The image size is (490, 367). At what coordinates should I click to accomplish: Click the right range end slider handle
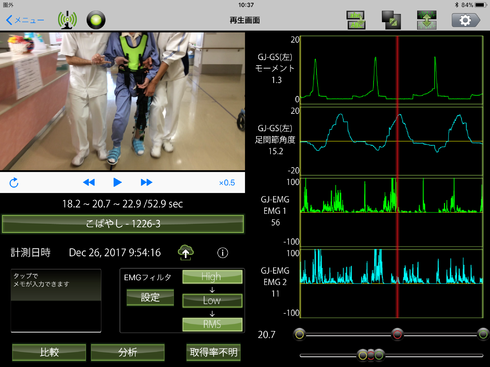(x=483, y=334)
